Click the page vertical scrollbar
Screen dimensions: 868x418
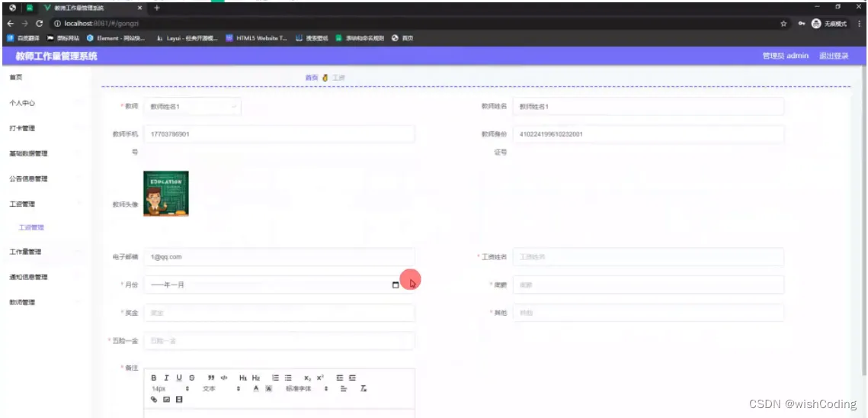tap(865, 222)
